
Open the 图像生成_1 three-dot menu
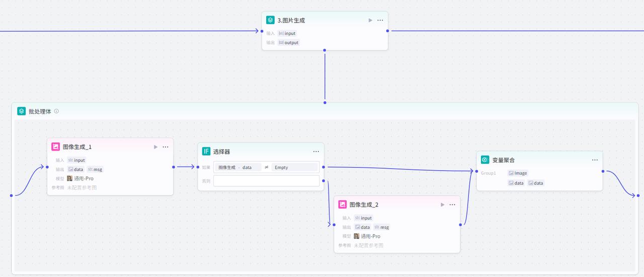166,147
